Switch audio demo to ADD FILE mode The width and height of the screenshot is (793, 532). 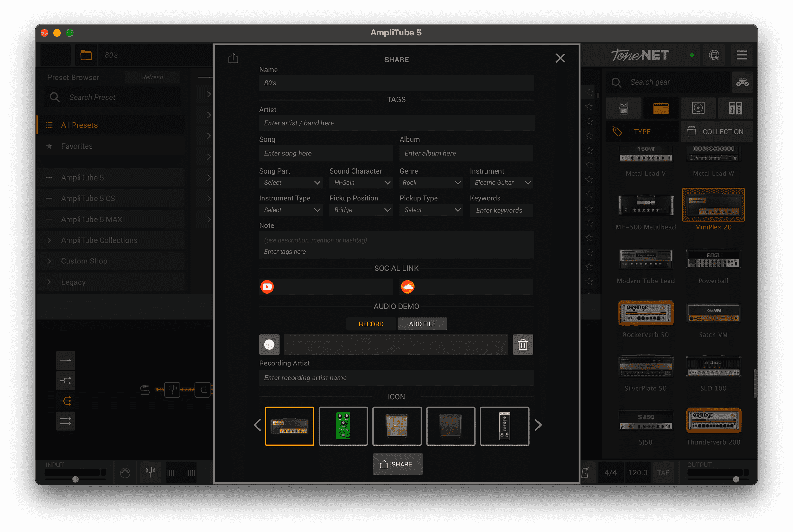point(422,324)
